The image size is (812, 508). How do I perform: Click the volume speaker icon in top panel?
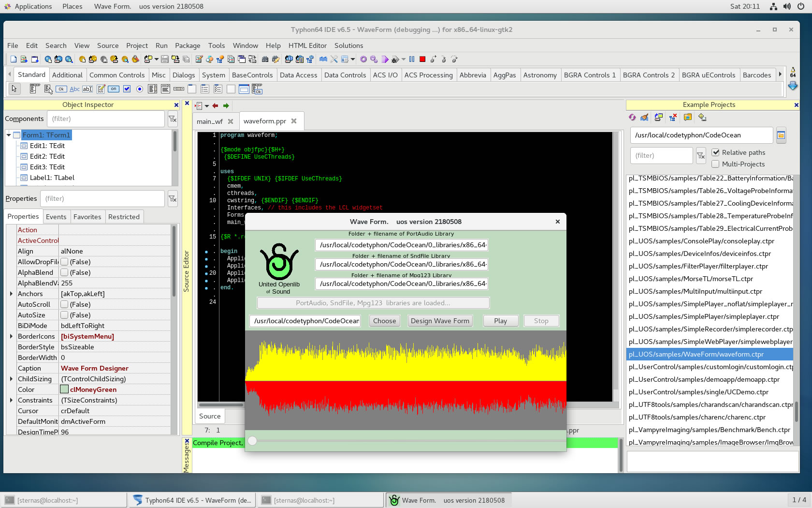click(x=787, y=6)
